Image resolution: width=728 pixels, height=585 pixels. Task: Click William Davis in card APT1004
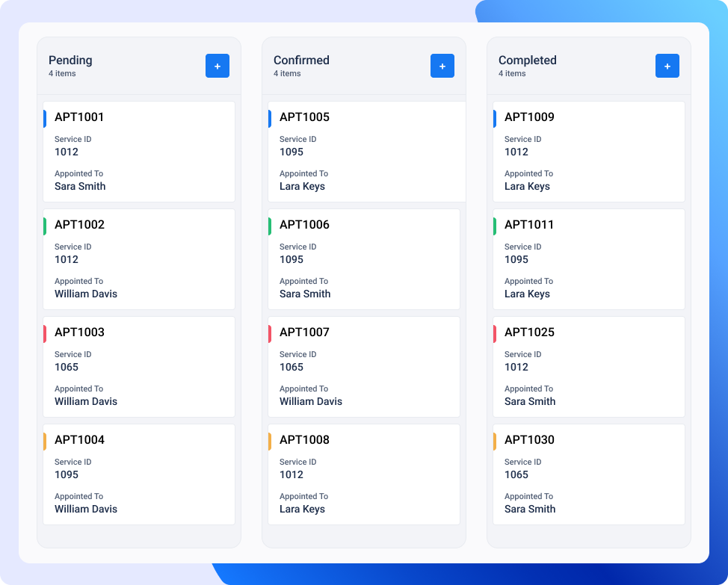86,509
